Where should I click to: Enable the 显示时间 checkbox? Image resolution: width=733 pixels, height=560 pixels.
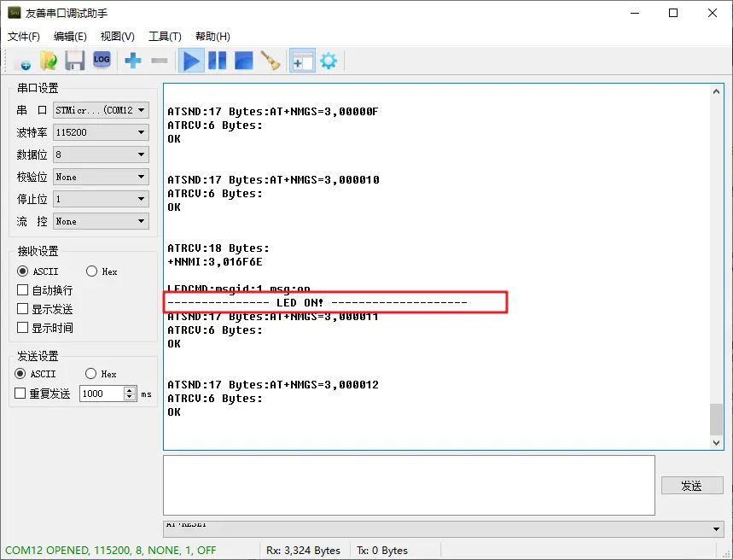[22, 328]
